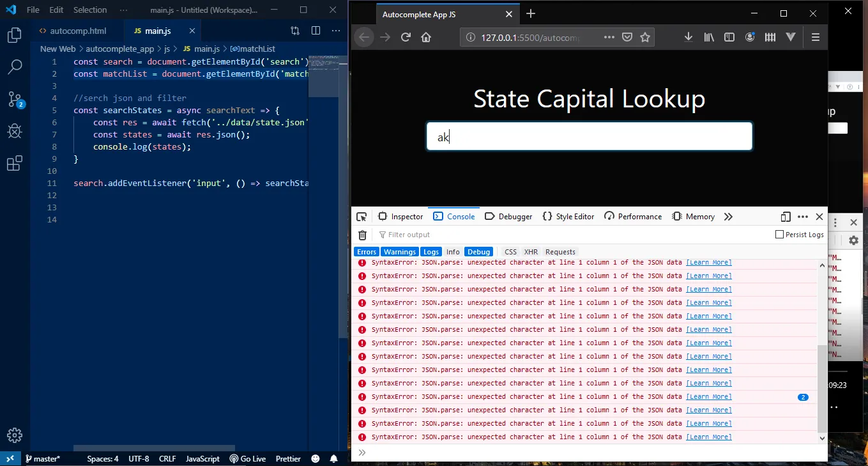The height and width of the screenshot is (466, 868).
Task: Open the File menu in VS Code
Action: click(x=33, y=10)
